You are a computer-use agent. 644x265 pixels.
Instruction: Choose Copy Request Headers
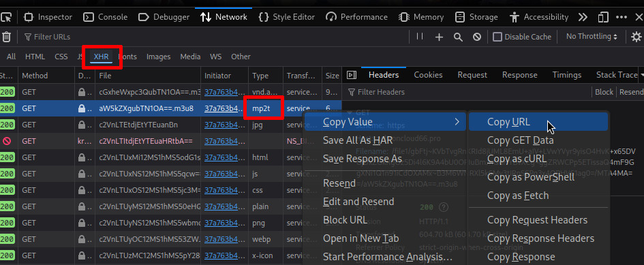(538, 220)
